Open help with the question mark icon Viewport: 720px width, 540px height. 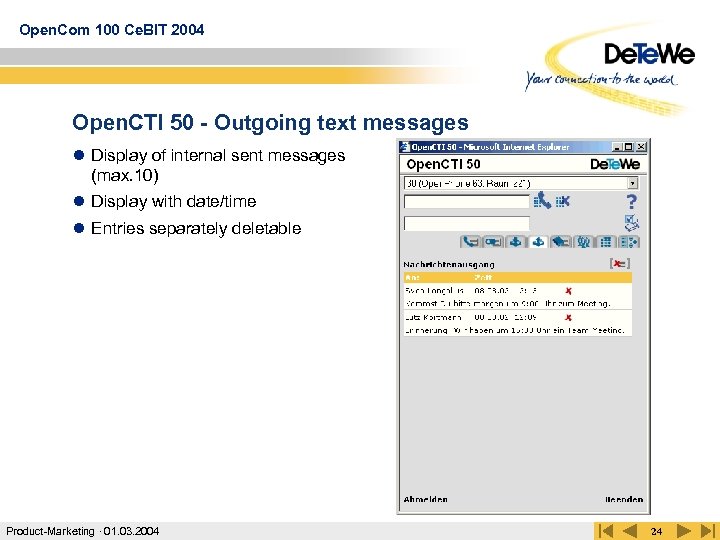pos(632,202)
